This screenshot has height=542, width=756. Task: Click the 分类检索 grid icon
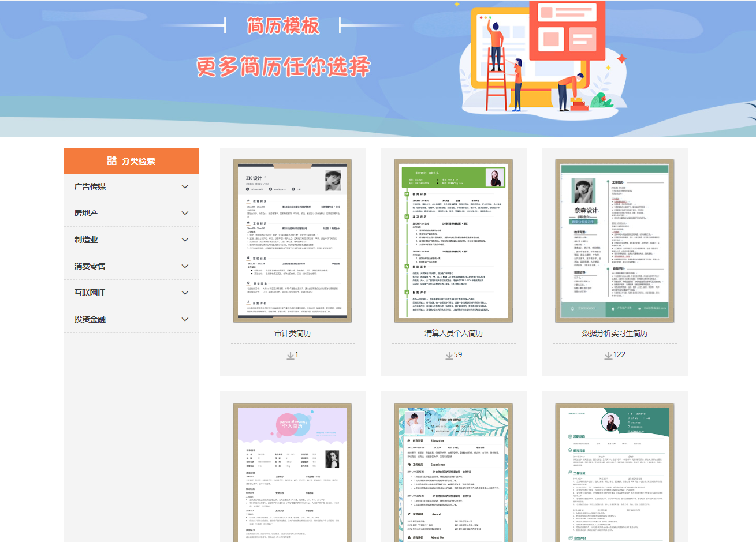click(112, 160)
